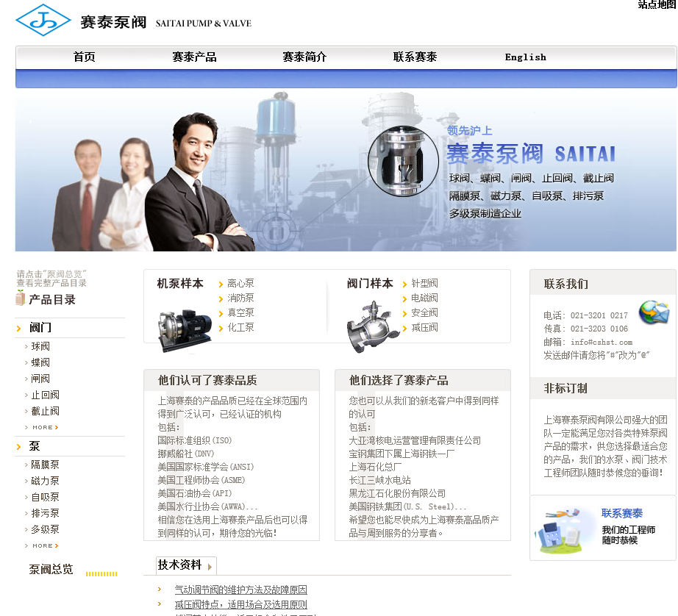Open 截止阀 in the valve list
The height and width of the screenshot is (616, 678).
pyautogui.click(x=46, y=411)
